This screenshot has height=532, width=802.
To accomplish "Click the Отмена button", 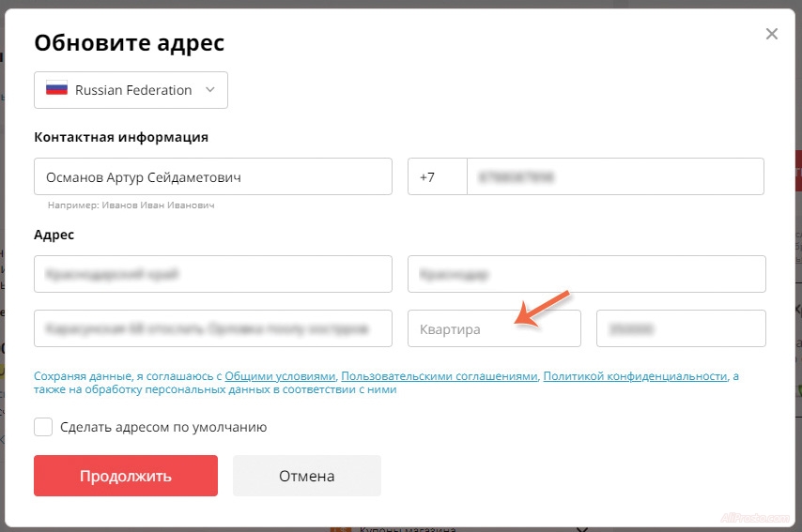I will 307,476.
